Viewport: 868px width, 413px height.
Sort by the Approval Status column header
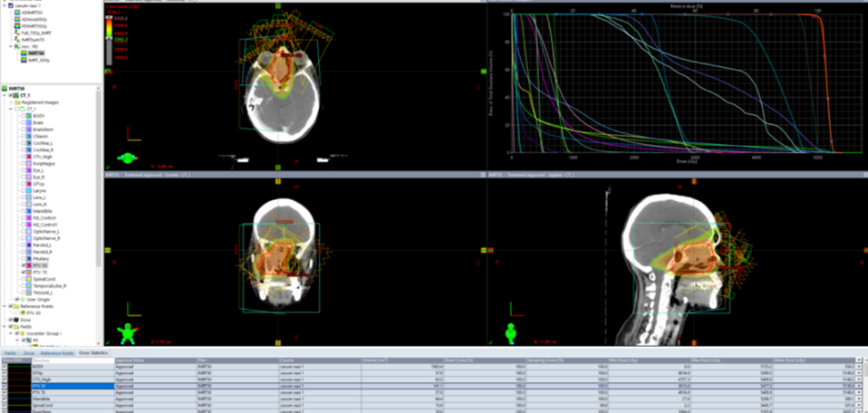click(x=155, y=360)
